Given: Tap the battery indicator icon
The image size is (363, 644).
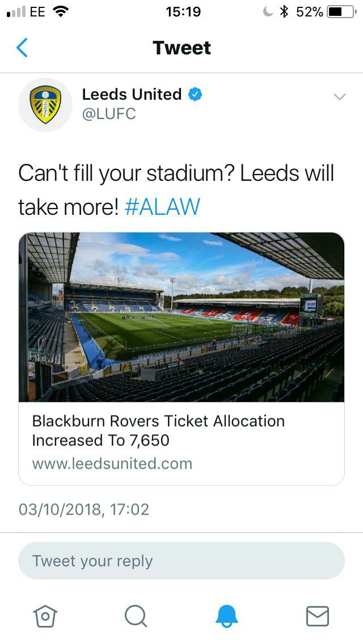Looking at the screenshot, I should point(341,11).
